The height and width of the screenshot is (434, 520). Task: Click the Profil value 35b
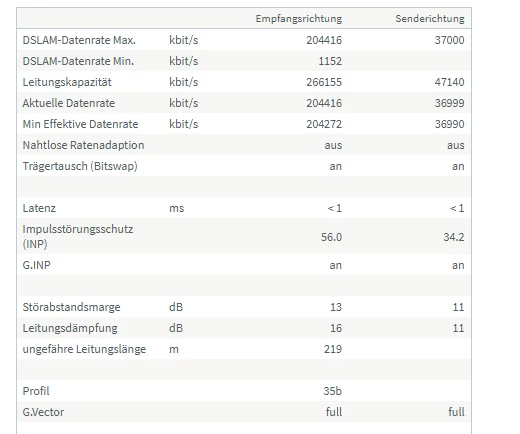point(332,391)
